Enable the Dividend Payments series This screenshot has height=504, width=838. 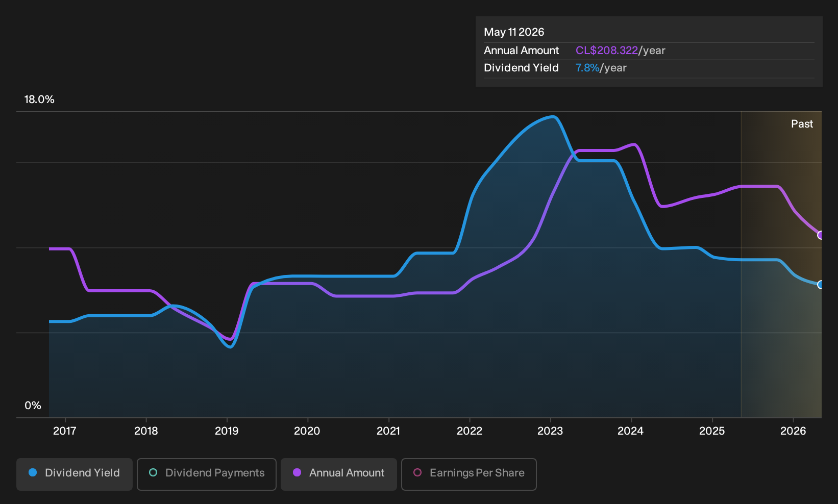[x=207, y=474]
